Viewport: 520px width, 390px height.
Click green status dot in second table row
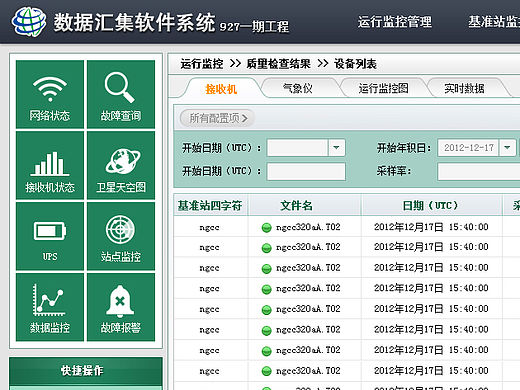click(266, 248)
